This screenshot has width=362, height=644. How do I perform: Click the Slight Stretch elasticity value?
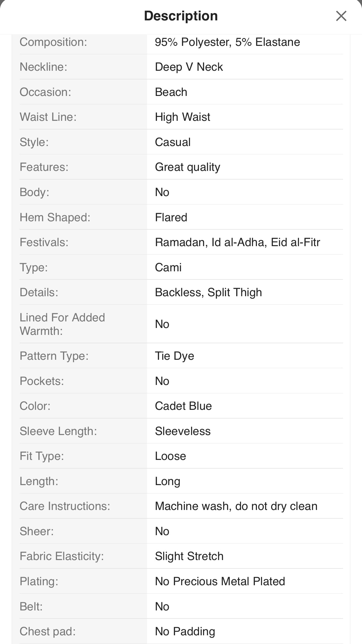coord(189,556)
